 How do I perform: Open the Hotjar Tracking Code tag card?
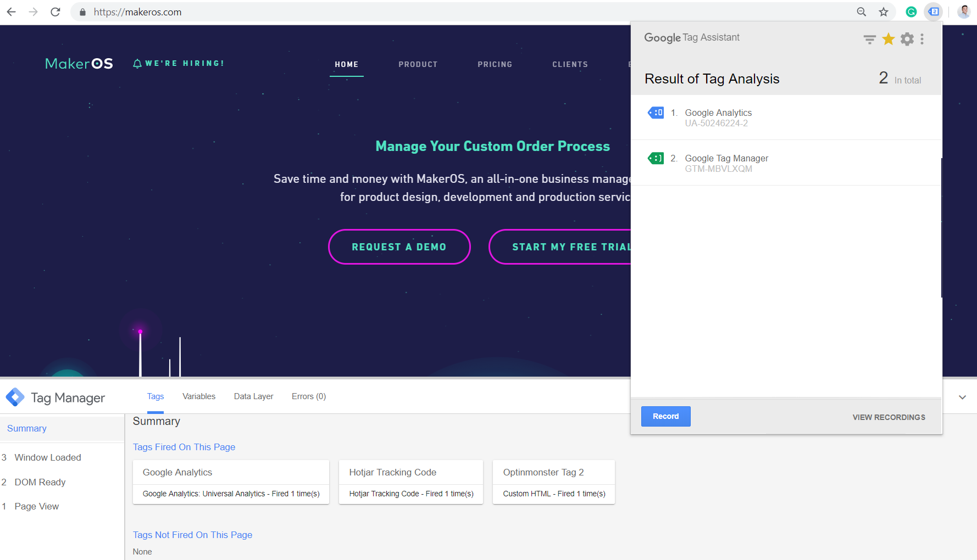411,482
